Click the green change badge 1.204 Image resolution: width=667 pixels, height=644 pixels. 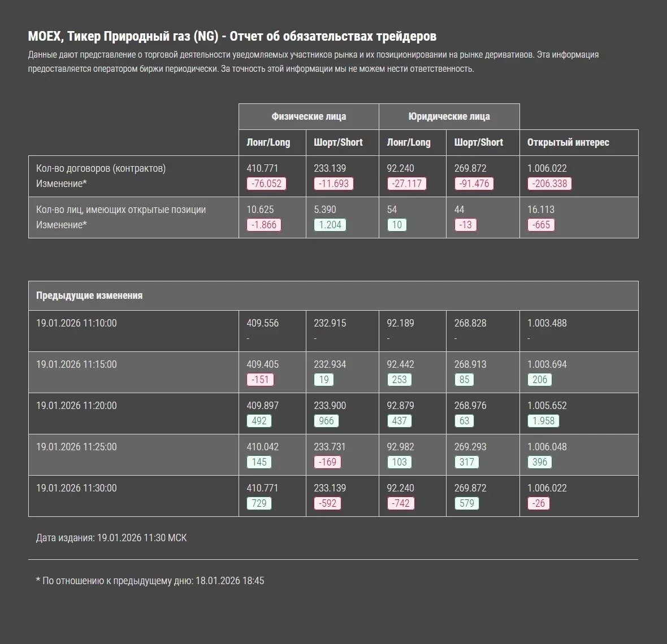330,225
